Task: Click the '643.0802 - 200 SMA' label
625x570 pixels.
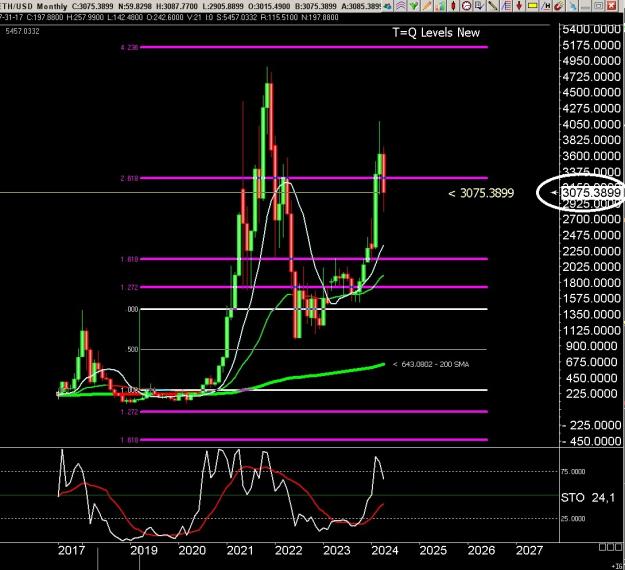Action: coord(430,364)
